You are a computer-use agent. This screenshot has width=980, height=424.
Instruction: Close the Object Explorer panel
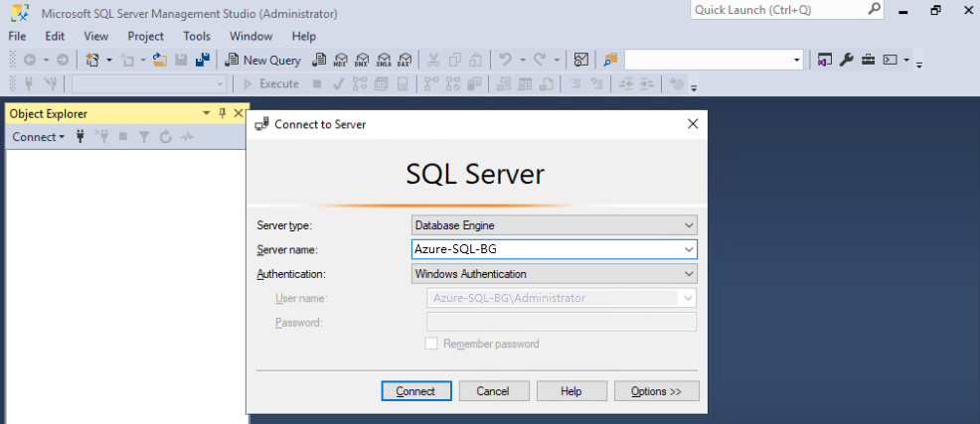[239, 113]
